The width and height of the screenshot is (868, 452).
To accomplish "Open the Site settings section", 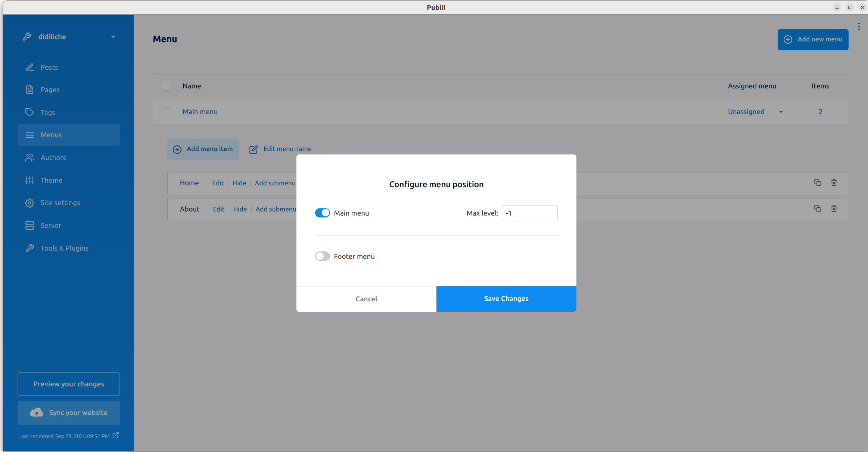I will pos(60,203).
